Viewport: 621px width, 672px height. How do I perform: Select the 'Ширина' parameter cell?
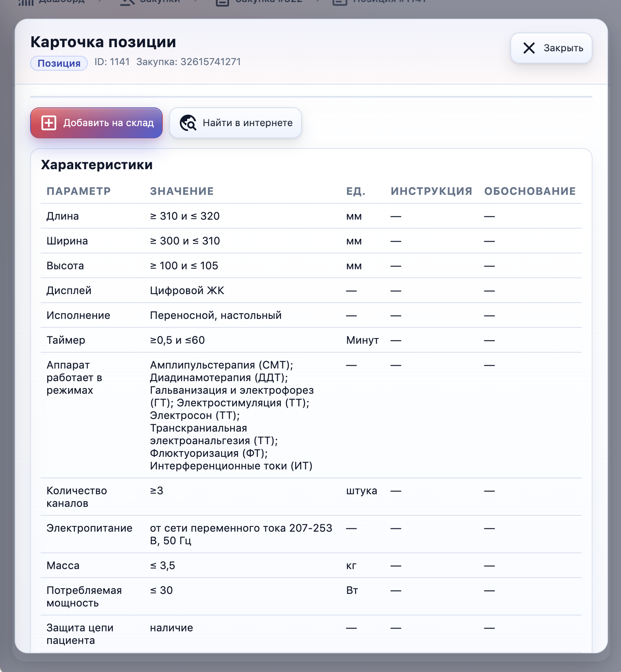(67, 241)
